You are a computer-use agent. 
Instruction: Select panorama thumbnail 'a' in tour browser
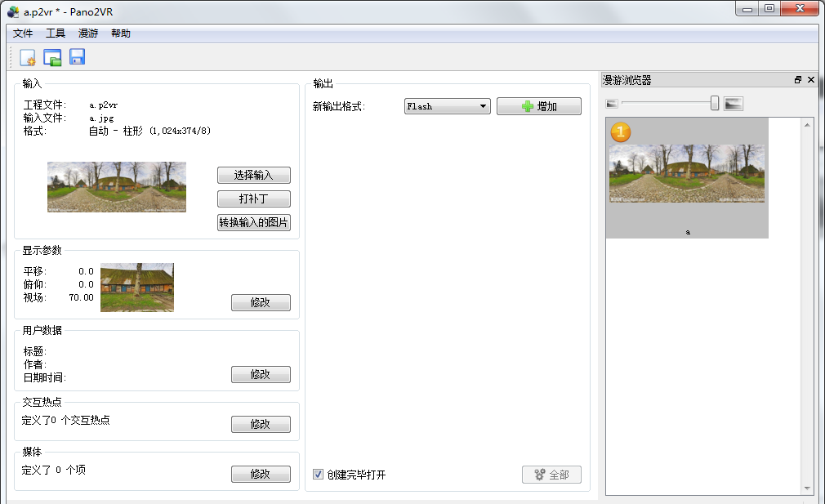(687, 178)
